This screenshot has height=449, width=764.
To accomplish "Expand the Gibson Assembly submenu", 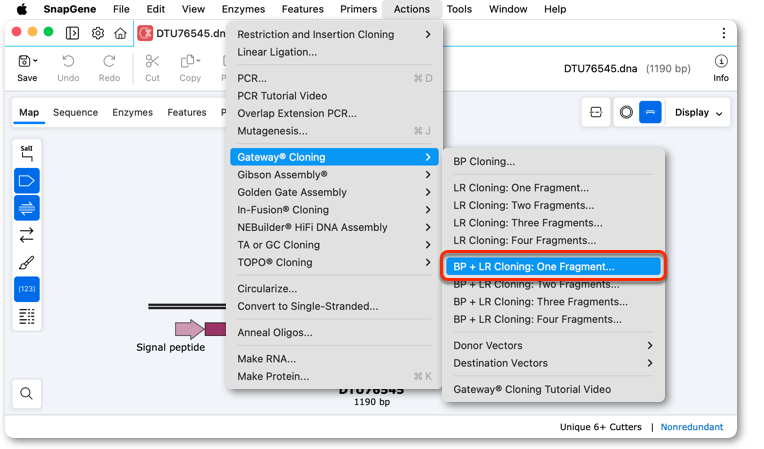I will point(334,175).
